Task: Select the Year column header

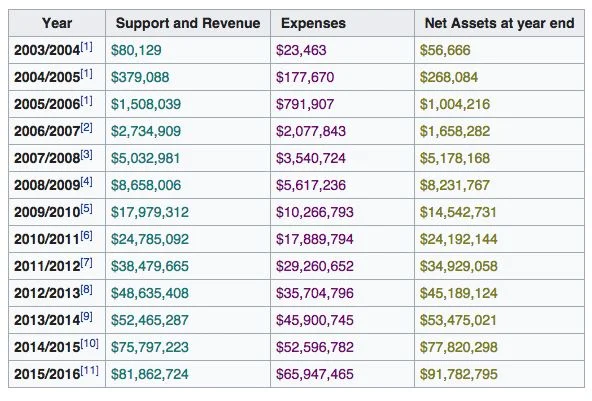Action: click(57, 23)
